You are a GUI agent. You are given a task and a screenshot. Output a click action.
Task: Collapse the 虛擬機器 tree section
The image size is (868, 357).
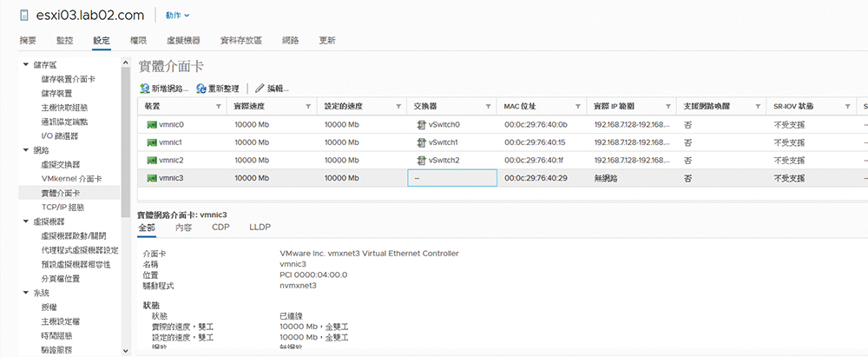[x=25, y=221]
